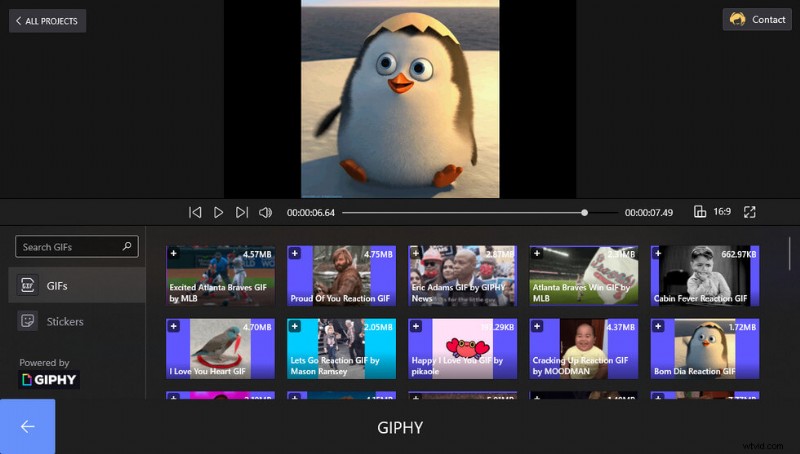Select Happy I Love You GIF thumbnail
This screenshot has height=454, width=800.
coord(463,349)
